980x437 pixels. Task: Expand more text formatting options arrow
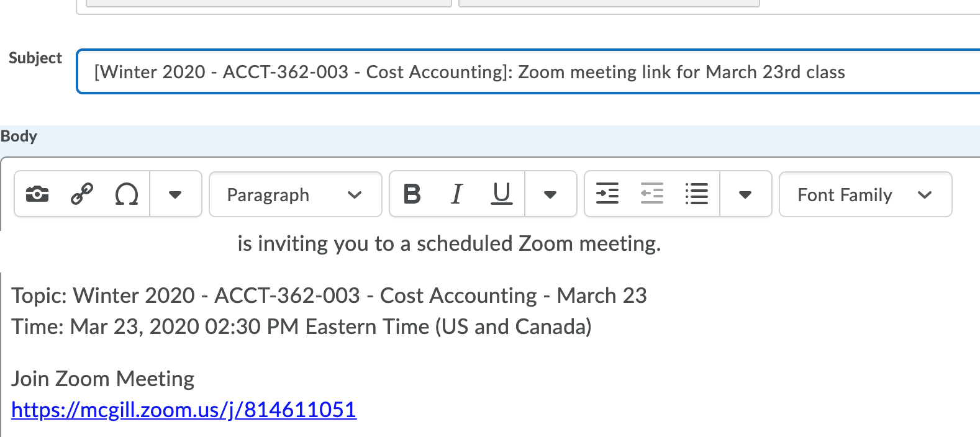(x=550, y=194)
